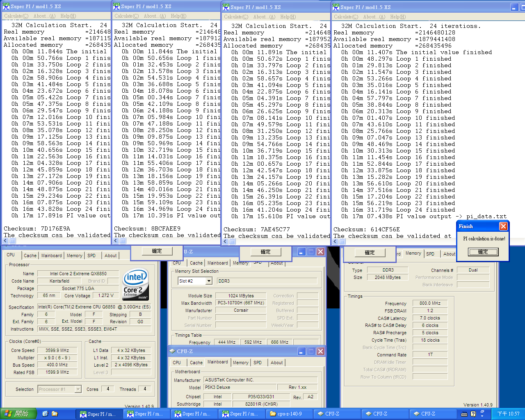The height and width of the screenshot is (420, 525).
Task: Select Cache tab in the Motherboard CPU-Z window
Action: pyautogui.click(x=196, y=363)
